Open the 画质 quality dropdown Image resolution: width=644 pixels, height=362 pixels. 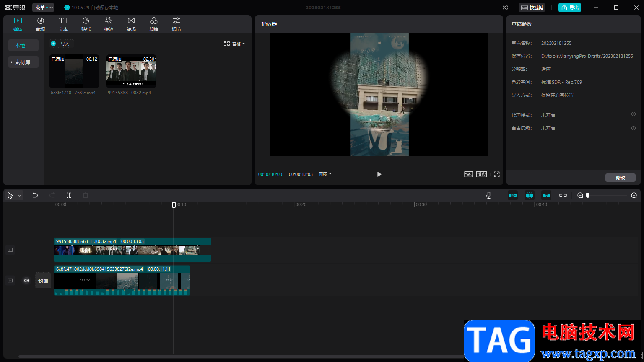pos(325,174)
